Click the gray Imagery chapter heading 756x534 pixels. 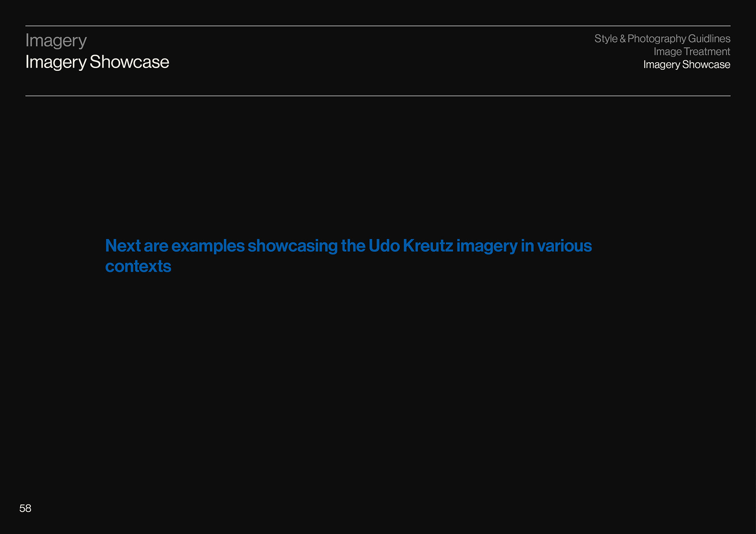coord(56,41)
